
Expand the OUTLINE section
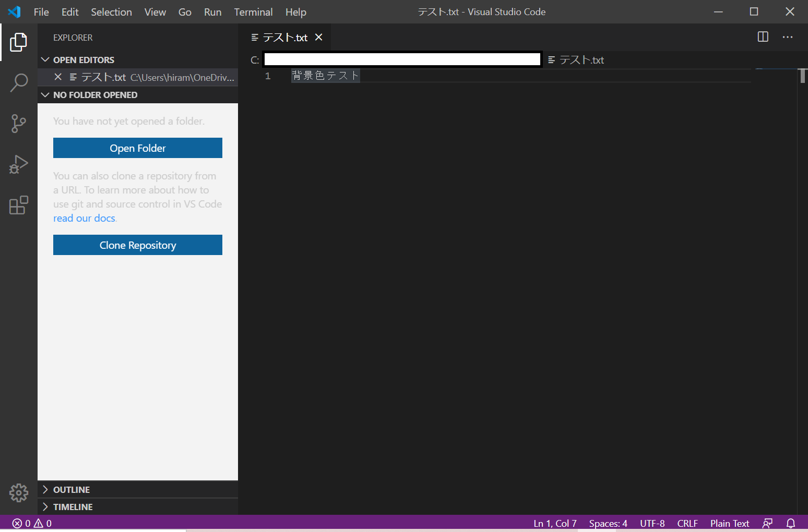pyautogui.click(x=138, y=490)
